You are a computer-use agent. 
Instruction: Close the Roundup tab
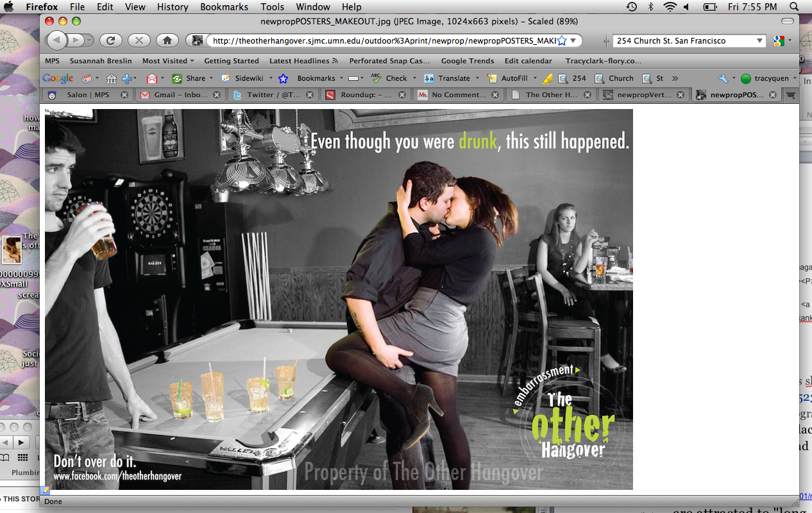(403, 95)
